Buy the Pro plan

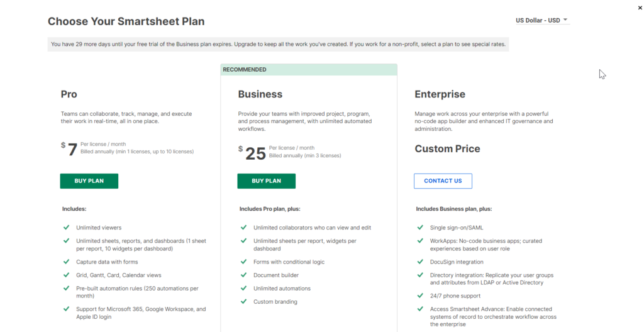pos(89,181)
